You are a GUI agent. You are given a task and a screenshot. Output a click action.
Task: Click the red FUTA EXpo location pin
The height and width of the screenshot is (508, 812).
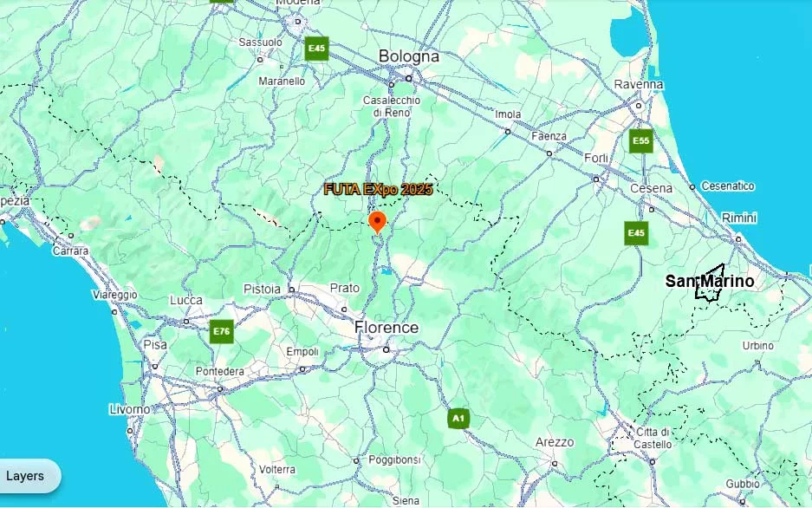coord(378,222)
